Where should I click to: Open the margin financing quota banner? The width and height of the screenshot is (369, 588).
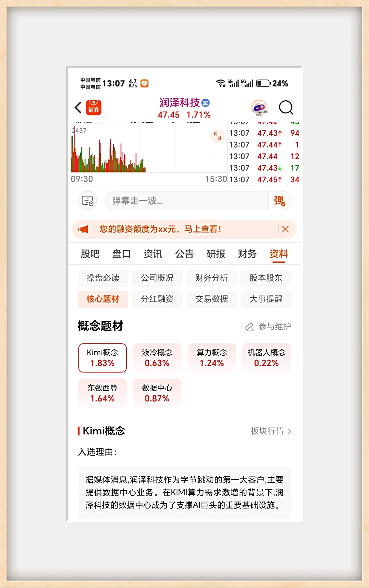point(184,229)
